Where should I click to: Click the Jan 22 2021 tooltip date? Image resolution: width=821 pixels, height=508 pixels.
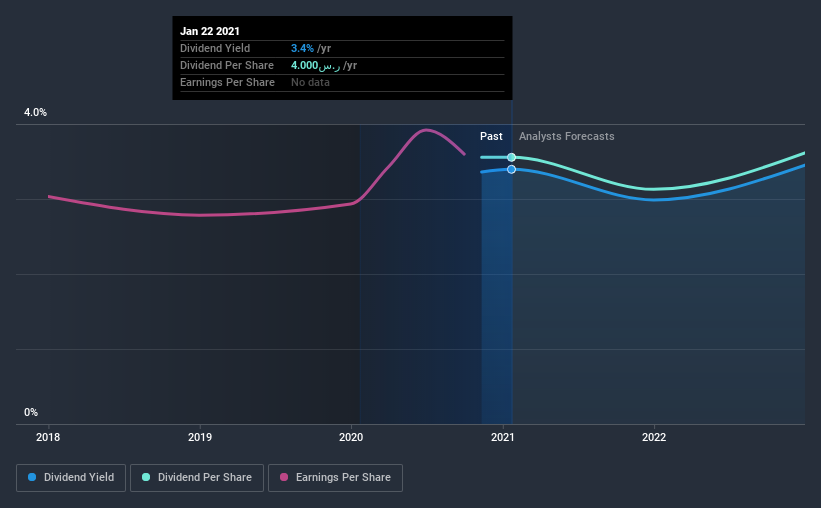(x=209, y=31)
